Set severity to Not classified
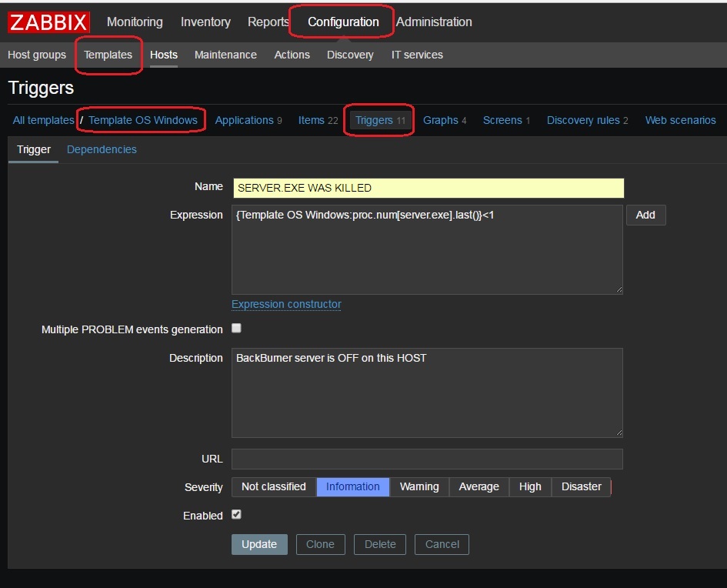 click(274, 487)
